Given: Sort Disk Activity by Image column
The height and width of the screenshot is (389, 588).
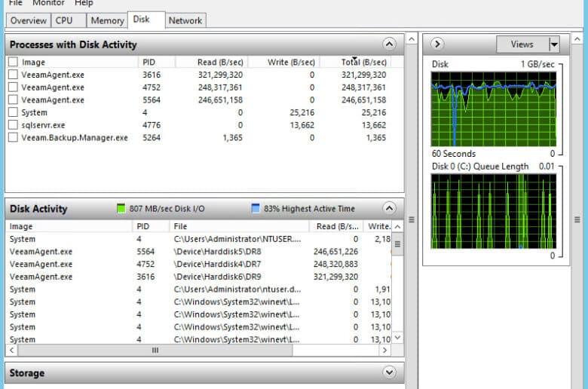Looking at the screenshot, I should [x=69, y=226].
